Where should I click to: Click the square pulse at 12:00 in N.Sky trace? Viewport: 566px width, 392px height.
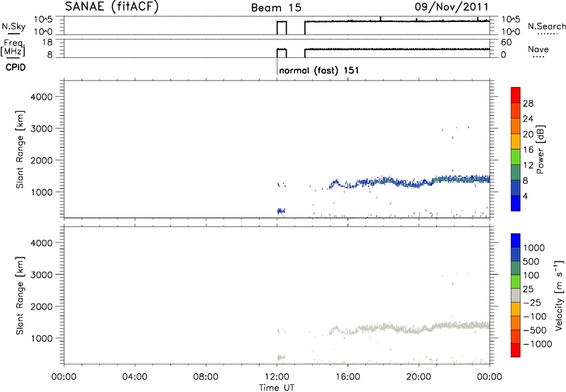[282, 28]
